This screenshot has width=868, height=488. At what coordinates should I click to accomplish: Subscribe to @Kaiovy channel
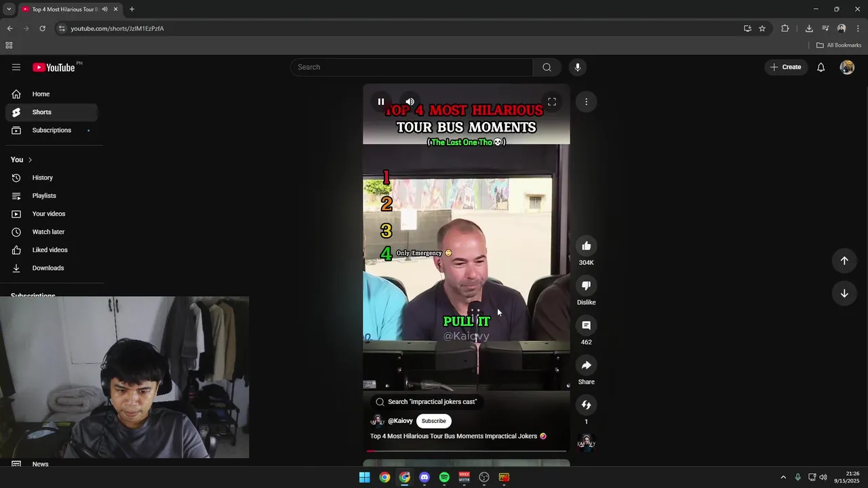coord(434,421)
